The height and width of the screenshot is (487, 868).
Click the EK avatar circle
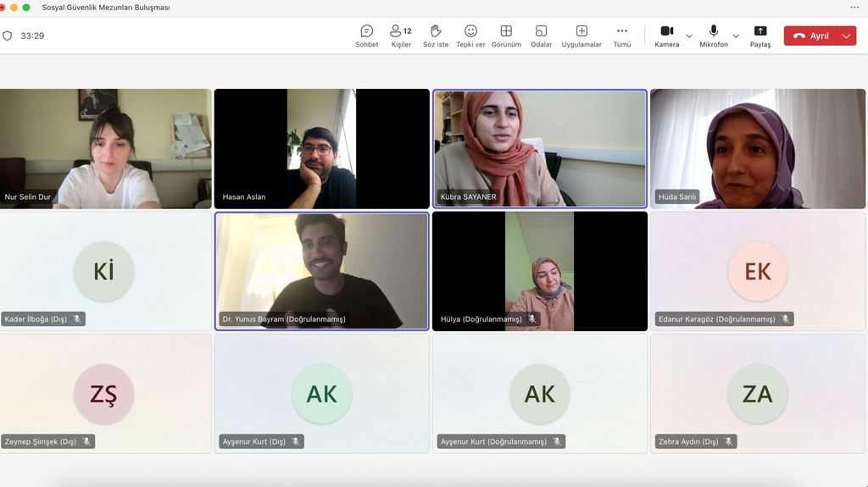click(x=758, y=271)
